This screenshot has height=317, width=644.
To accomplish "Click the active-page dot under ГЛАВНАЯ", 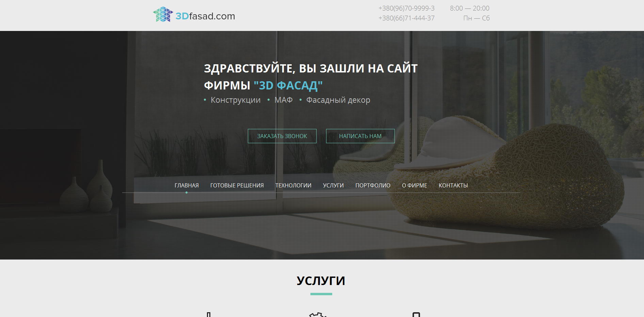I will [x=187, y=192].
